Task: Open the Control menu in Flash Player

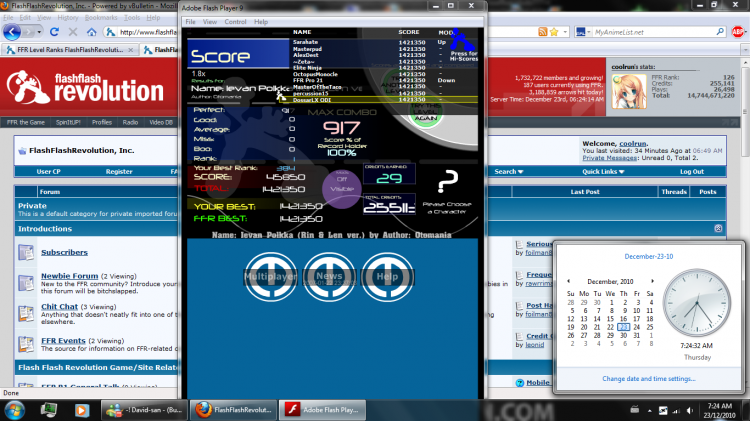Action: [x=235, y=22]
